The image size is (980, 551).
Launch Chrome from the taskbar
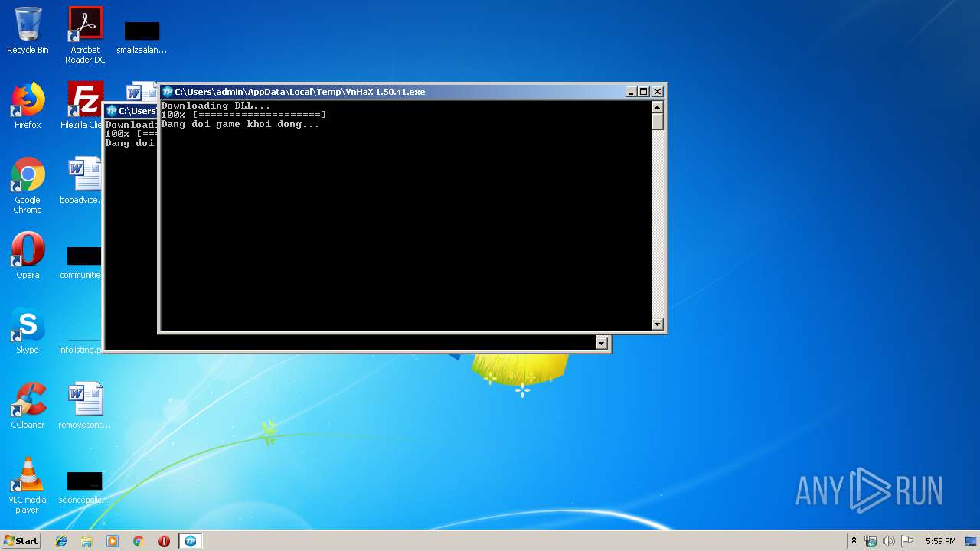(139, 541)
